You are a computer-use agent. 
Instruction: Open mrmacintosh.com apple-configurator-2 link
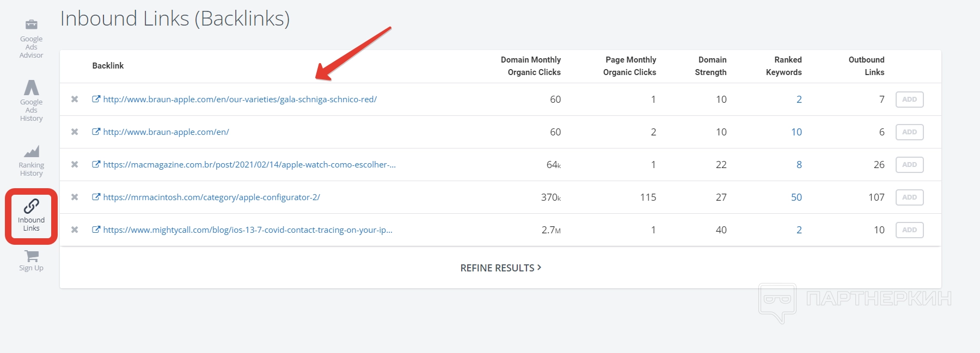[x=211, y=197]
